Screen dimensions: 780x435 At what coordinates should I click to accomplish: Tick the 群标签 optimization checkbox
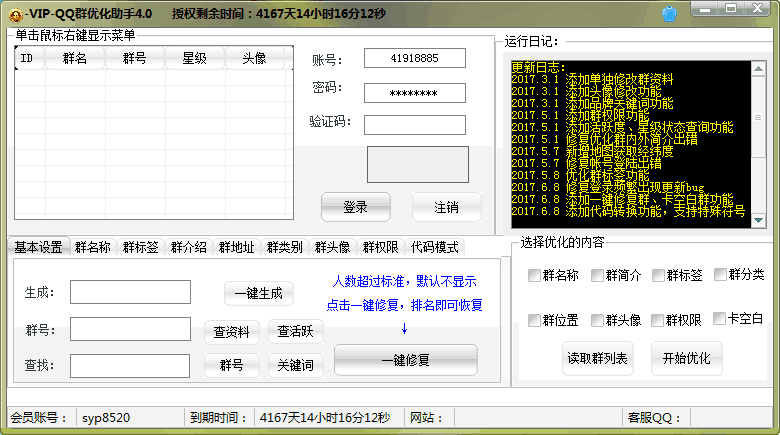[x=658, y=275]
